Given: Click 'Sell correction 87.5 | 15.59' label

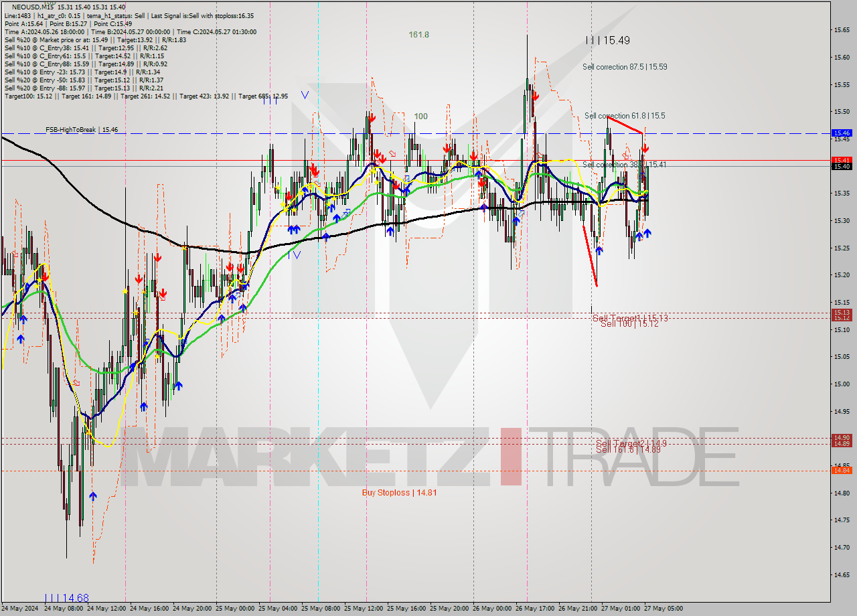Looking at the screenshot, I should coord(625,67).
